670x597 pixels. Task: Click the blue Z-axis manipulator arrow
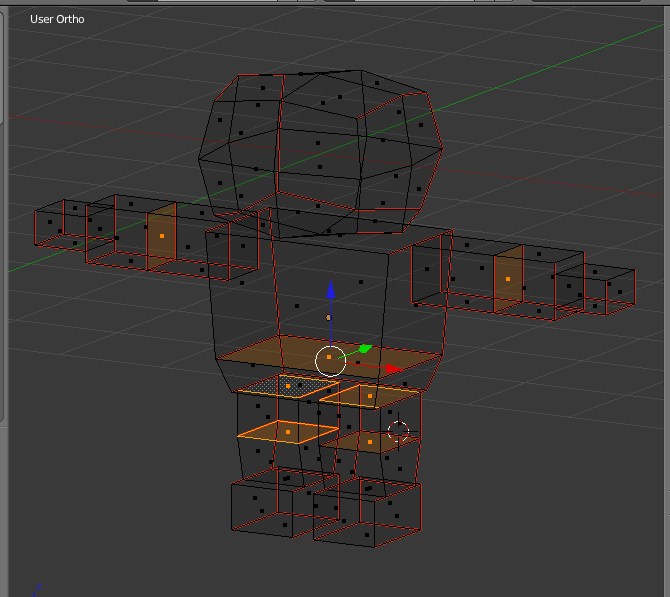click(x=330, y=289)
